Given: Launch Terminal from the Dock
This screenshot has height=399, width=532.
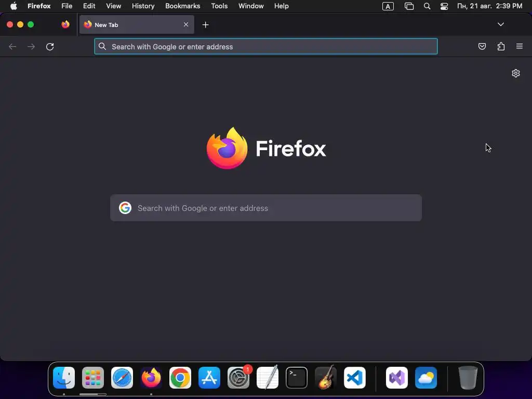Looking at the screenshot, I should point(297,378).
